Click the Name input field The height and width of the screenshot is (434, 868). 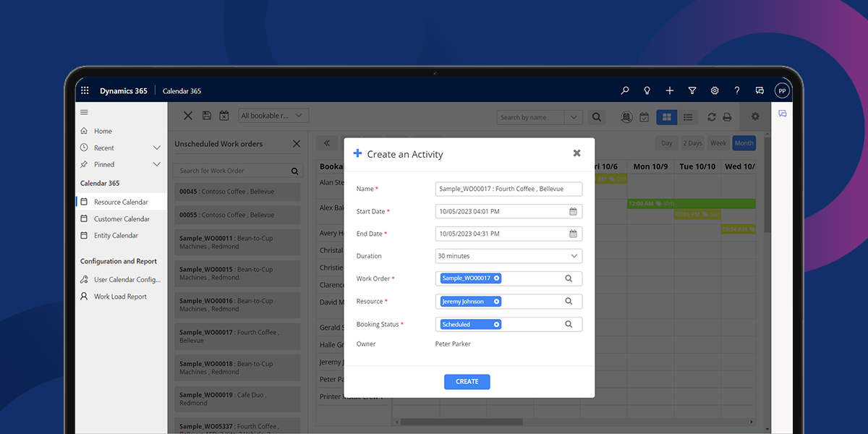pos(509,189)
